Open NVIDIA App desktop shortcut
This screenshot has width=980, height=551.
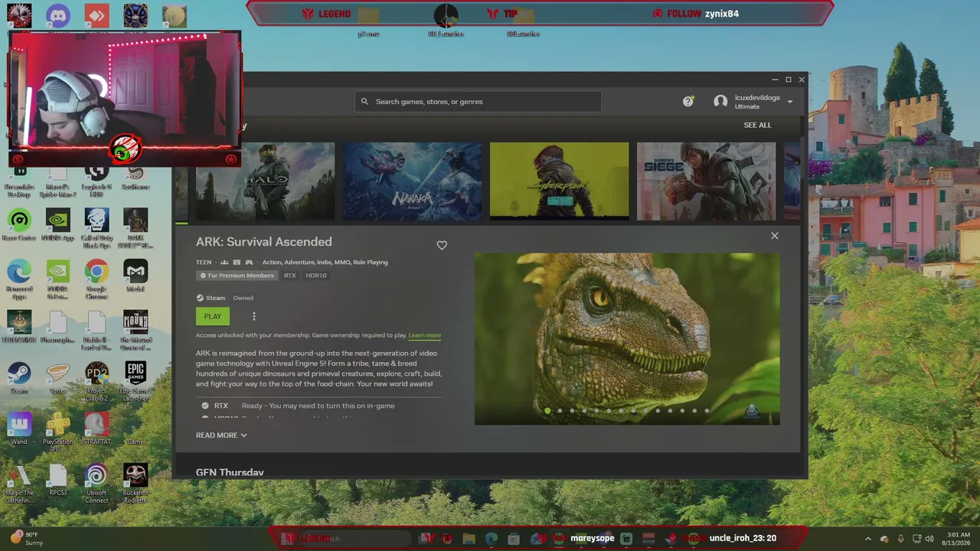pyautogui.click(x=58, y=226)
